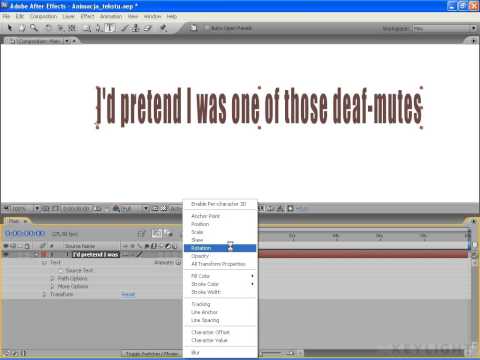480x360 pixels.
Task: Select the Eraser tool
Action: click(148, 28)
